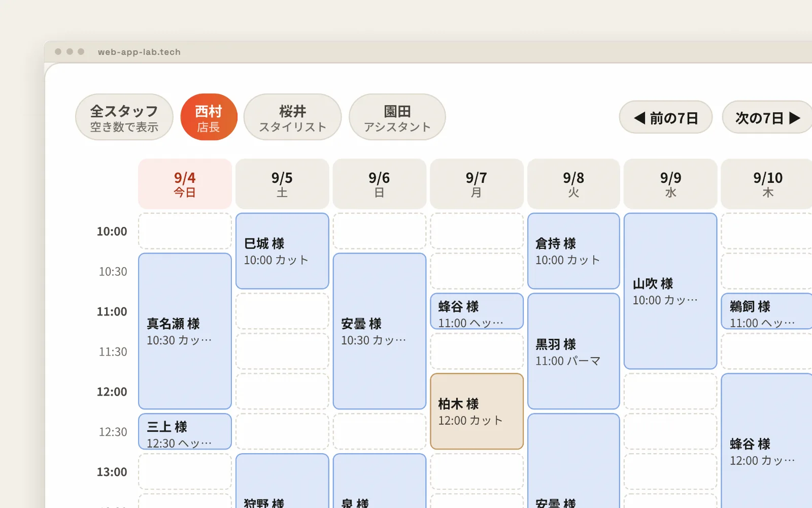Open 倉持 様 10:00 カット appointment

(x=573, y=251)
